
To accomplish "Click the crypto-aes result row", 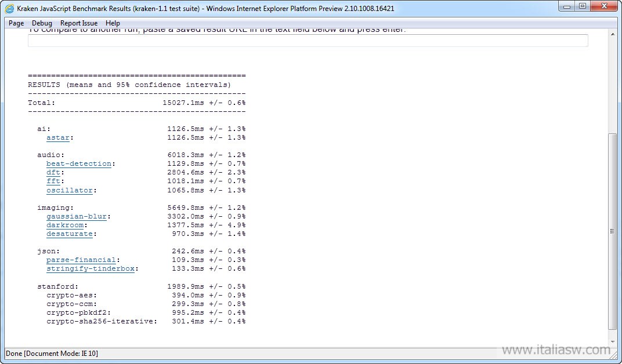I will (146, 295).
